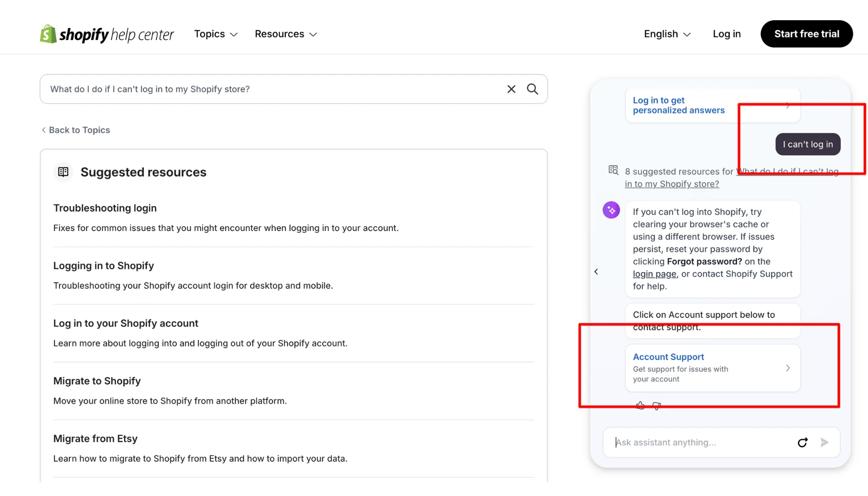868x496 pixels.
Task: Clear the search box with the X icon
Action: [511, 89]
